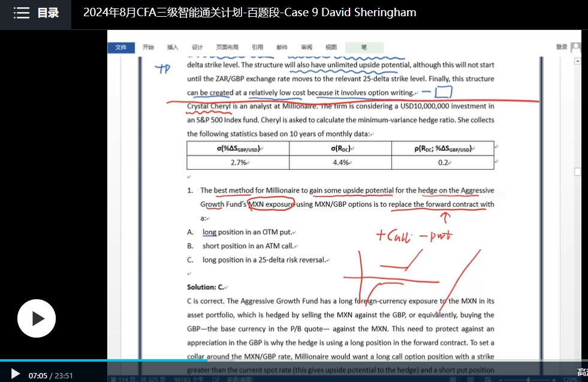Seek along the blue video progress bar
The image size is (588, 382).
click(x=294, y=360)
